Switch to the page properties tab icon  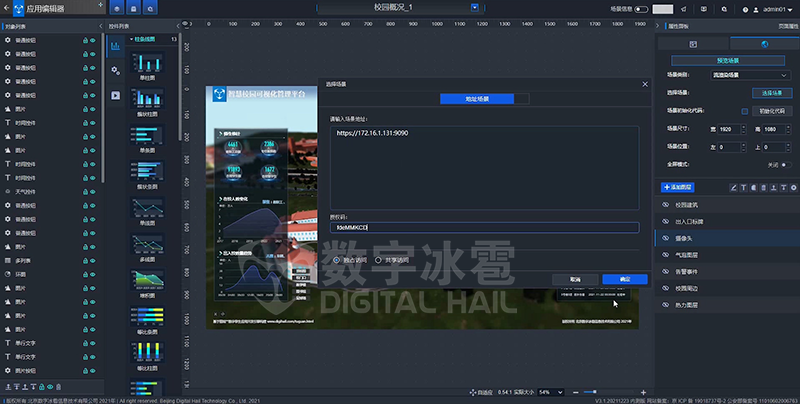pos(693,44)
